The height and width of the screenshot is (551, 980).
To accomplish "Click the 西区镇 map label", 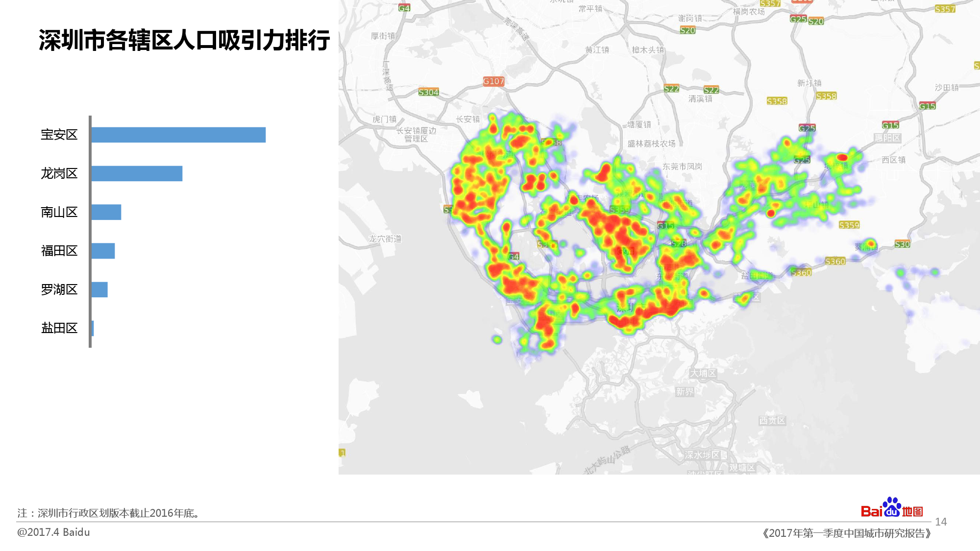I will pyautogui.click(x=894, y=160).
